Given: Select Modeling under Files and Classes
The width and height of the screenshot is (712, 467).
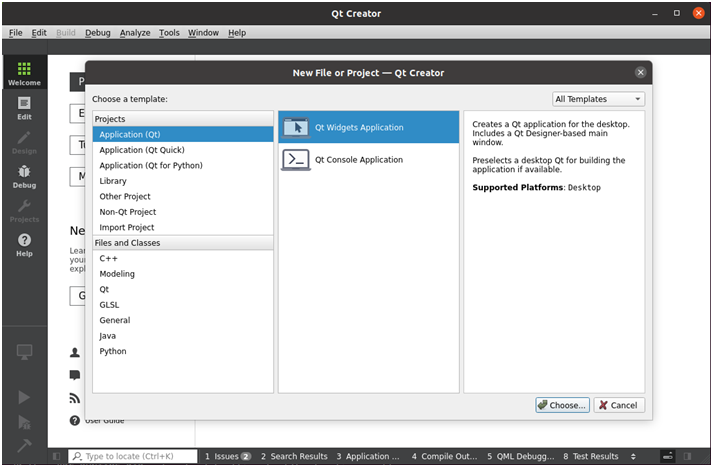Looking at the screenshot, I should (183, 274).
